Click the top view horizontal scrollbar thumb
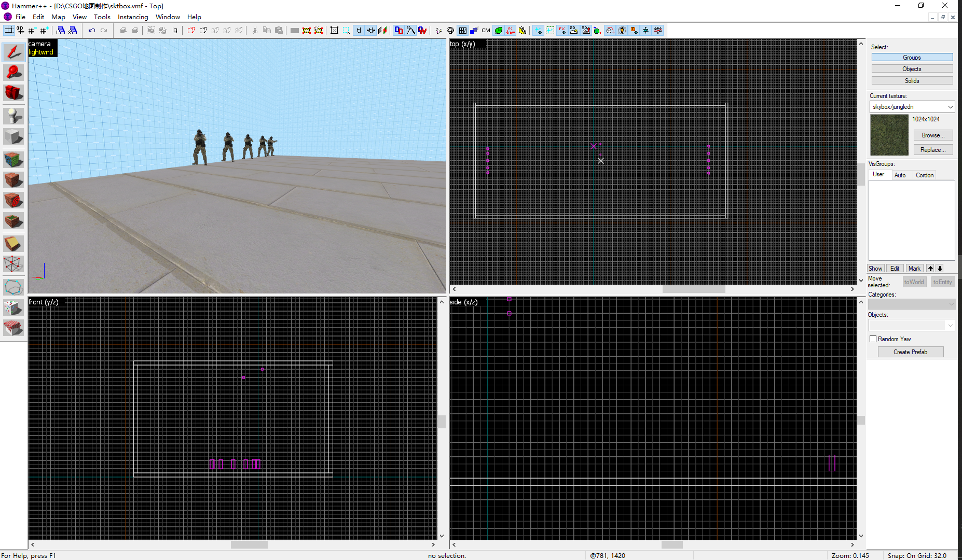The width and height of the screenshot is (962, 560). 693,289
